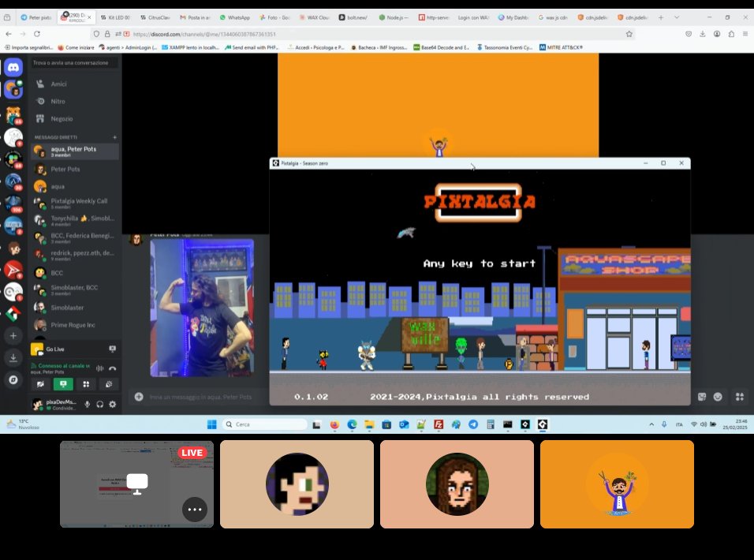Open the LIVE screen share tile
754x560 pixels.
tap(136, 484)
